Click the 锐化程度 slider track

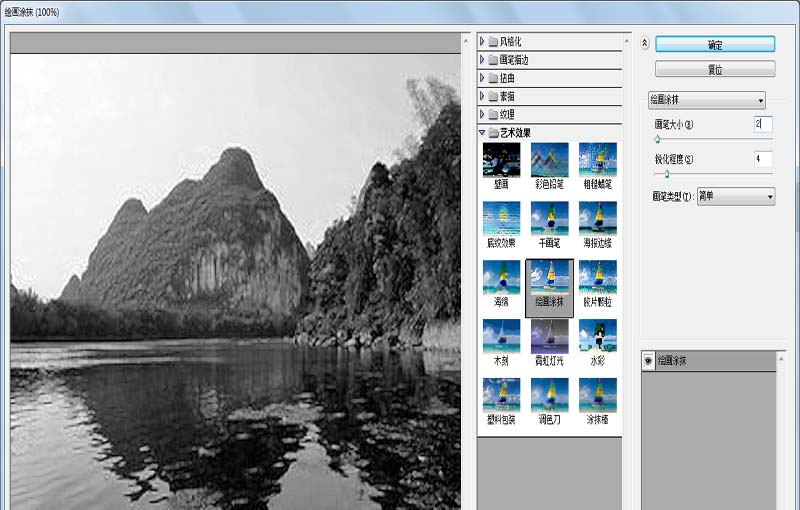tap(714, 174)
